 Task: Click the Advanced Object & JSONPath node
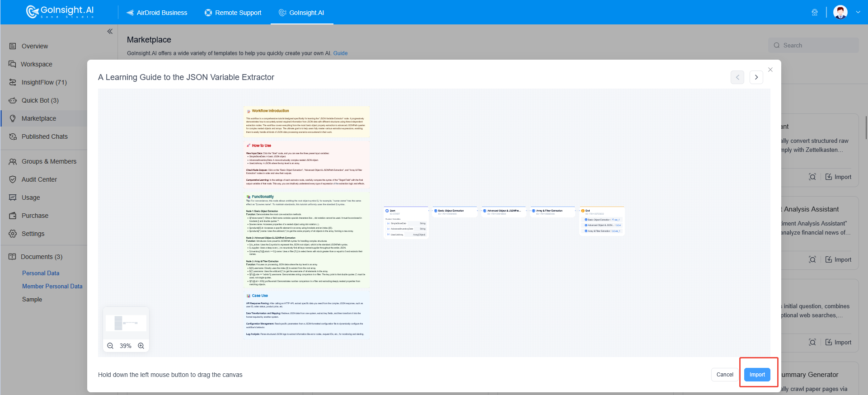pyautogui.click(x=504, y=212)
